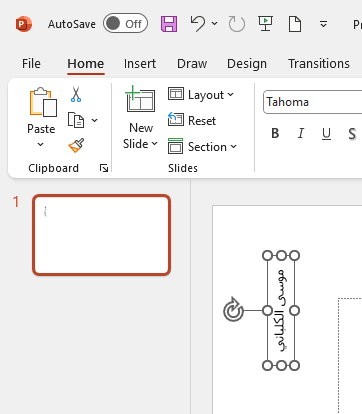
Task: Select the Design tab
Action: pyautogui.click(x=247, y=63)
